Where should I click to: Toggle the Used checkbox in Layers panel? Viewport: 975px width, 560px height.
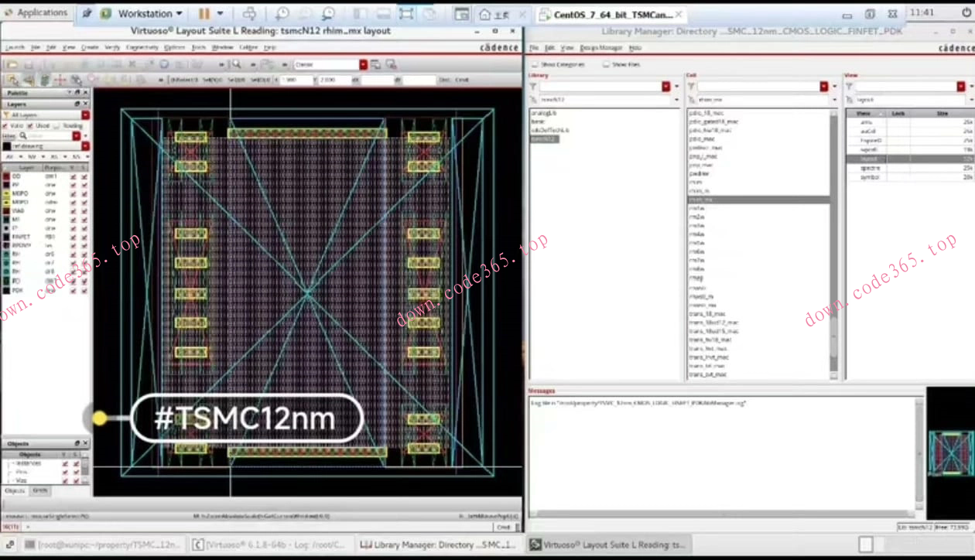(30, 125)
